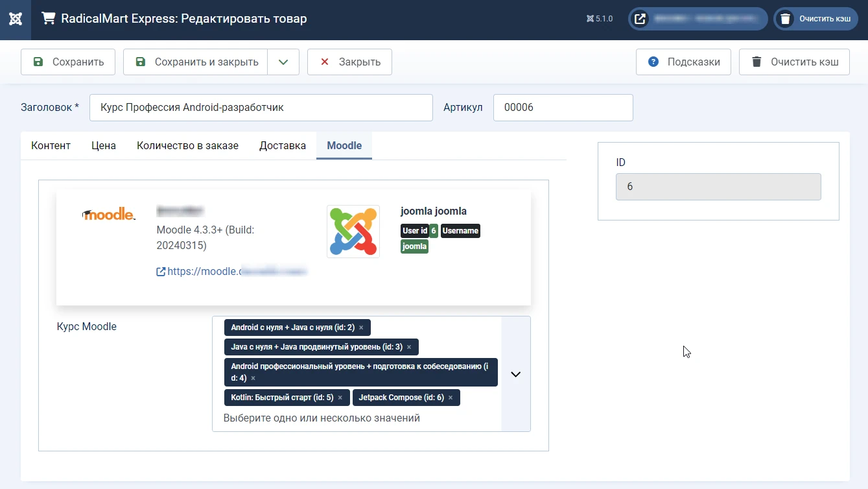Remove 'Jetpack Compose' course tag
The image size is (868, 489).
[451, 398]
